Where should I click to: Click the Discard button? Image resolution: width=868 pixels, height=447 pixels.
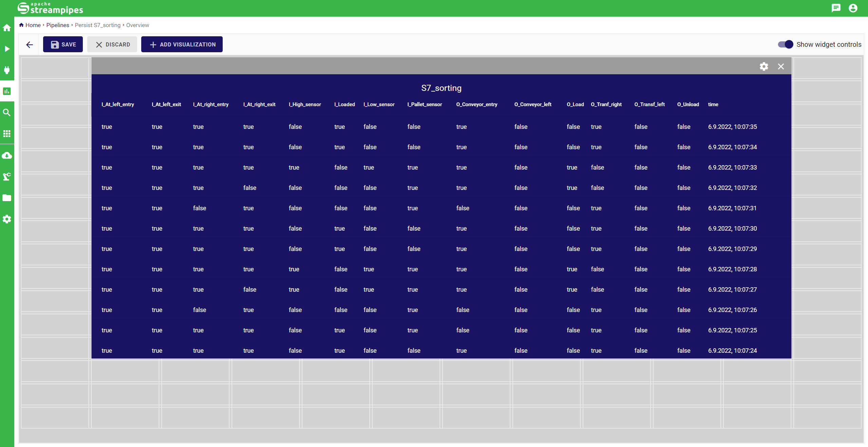click(x=112, y=44)
